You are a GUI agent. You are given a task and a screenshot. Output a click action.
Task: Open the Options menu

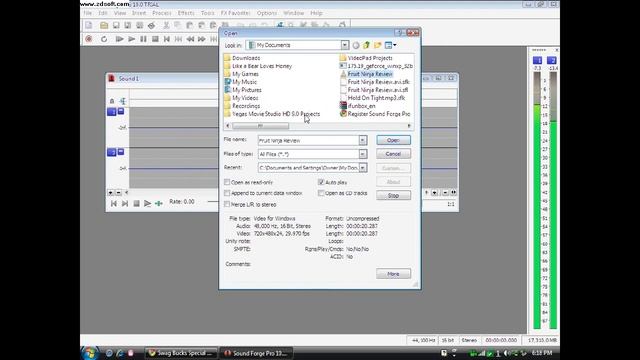click(x=267, y=13)
